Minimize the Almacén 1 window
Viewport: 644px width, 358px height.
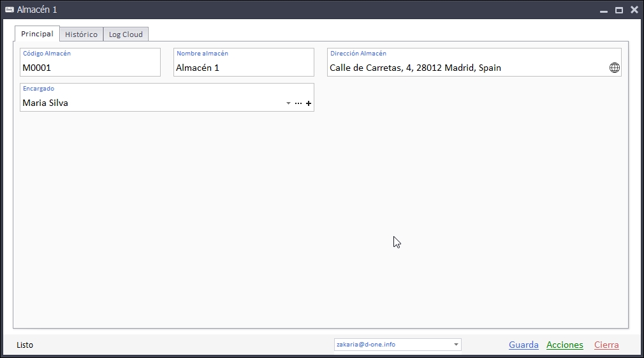click(603, 10)
